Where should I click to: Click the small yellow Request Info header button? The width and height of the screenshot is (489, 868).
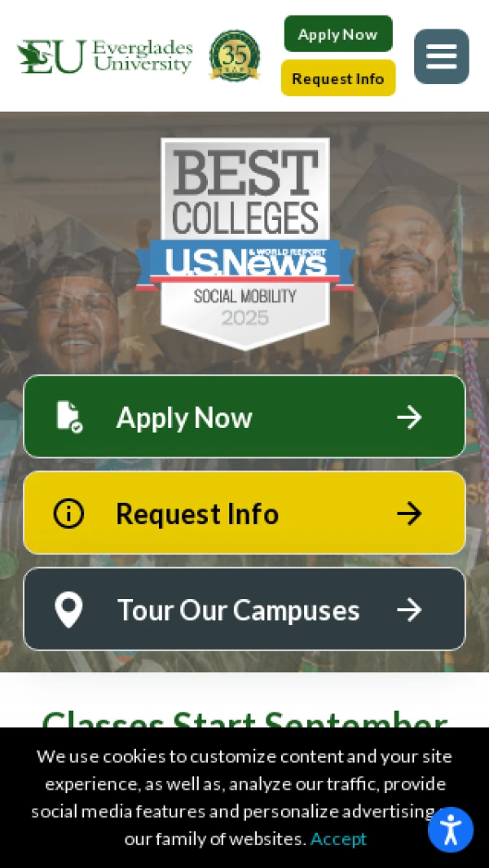coord(338,78)
